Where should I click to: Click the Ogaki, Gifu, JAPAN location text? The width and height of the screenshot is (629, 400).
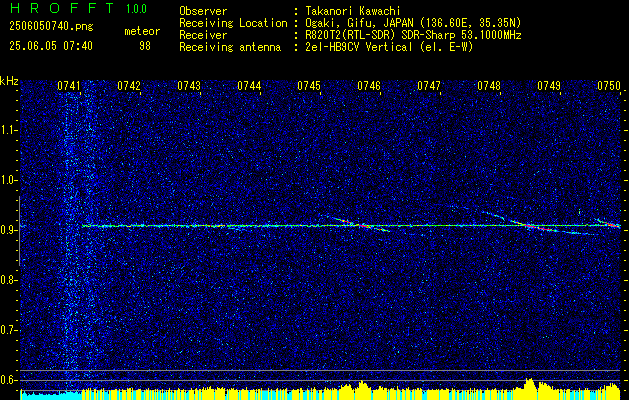click(413, 23)
